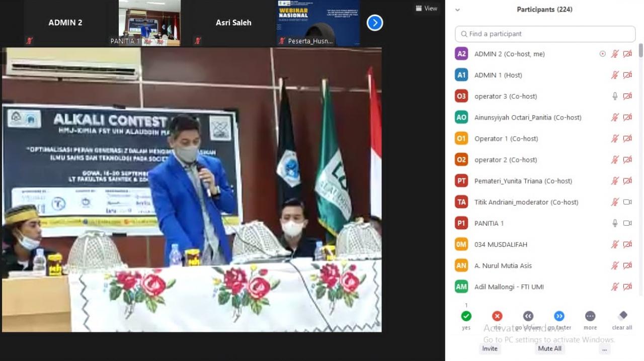
Task: Unmute ADMIN 1 (Host) microphone
Action: click(614, 75)
